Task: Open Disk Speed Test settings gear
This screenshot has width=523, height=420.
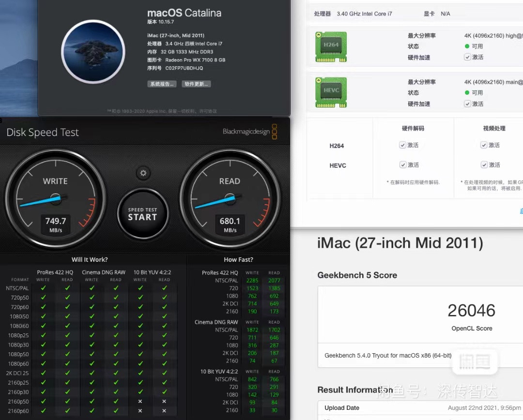Action: [143, 173]
